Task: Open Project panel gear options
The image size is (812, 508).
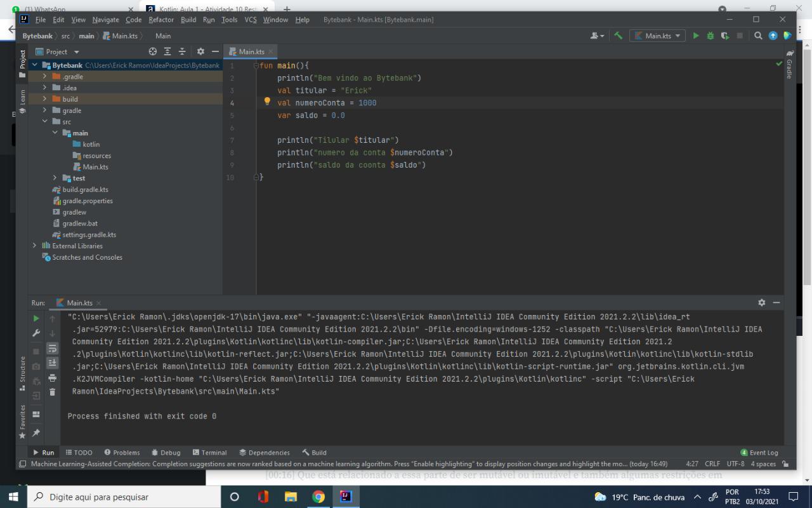Action: tap(200, 51)
